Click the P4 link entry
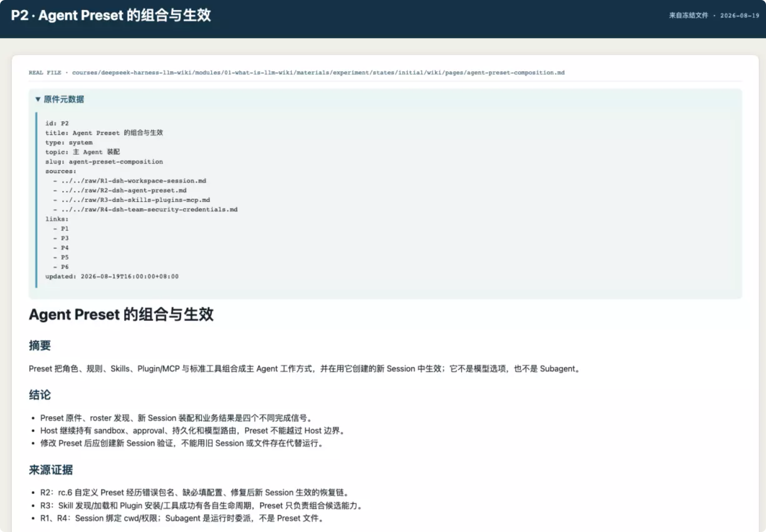Viewport: 766px width, 532px height. coord(65,248)
